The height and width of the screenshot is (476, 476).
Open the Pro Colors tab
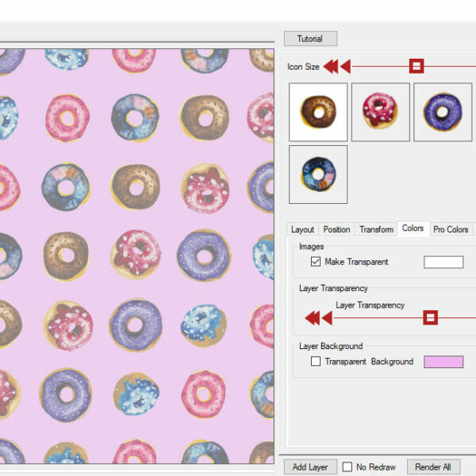[451, 229]
